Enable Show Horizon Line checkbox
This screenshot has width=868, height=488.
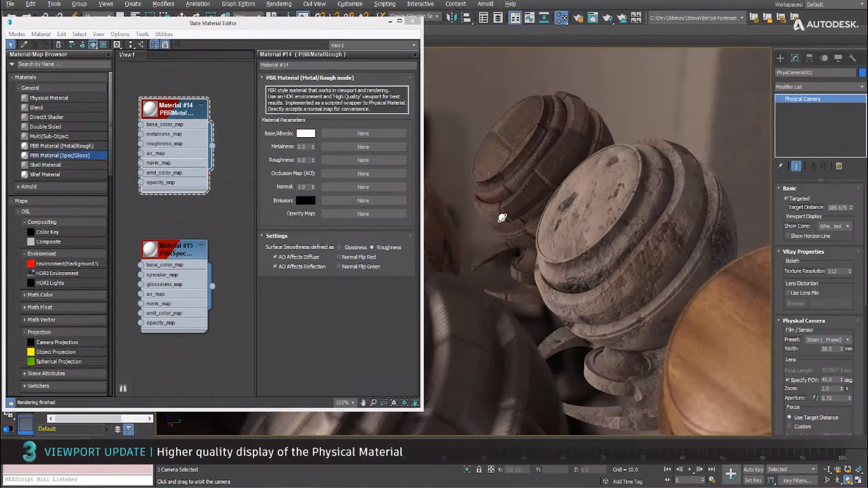click(x=787, y=236)
